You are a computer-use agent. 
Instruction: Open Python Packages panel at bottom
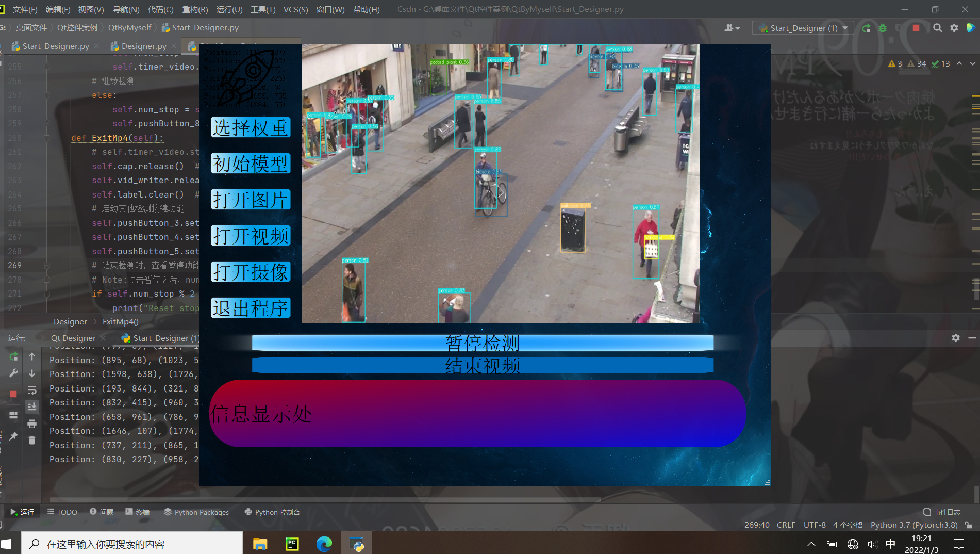196,512
